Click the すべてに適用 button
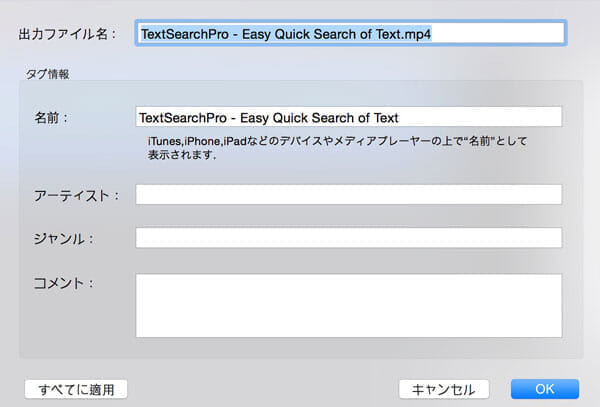The width and height of the screenshot is (600, 407). 76,389
